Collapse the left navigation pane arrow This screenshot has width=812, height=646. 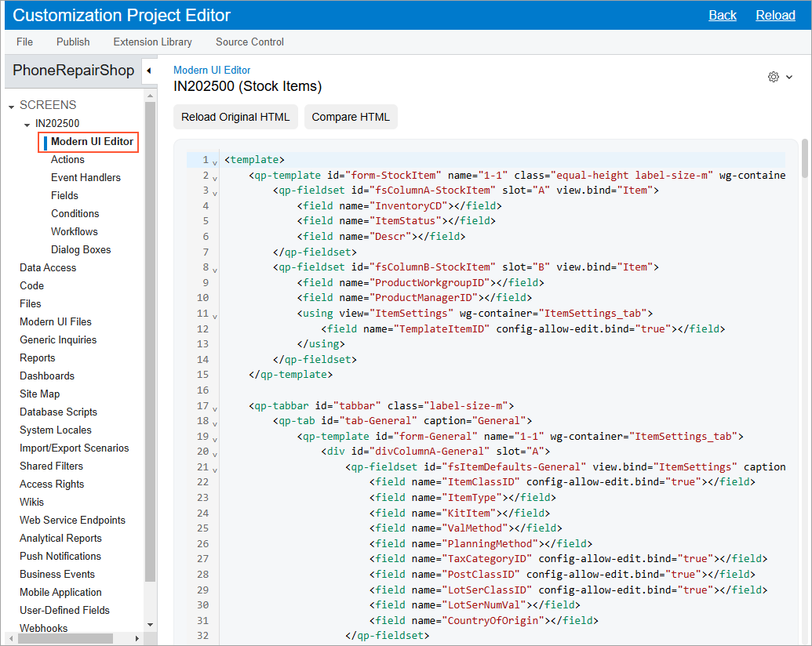click(x=149, y=71)
